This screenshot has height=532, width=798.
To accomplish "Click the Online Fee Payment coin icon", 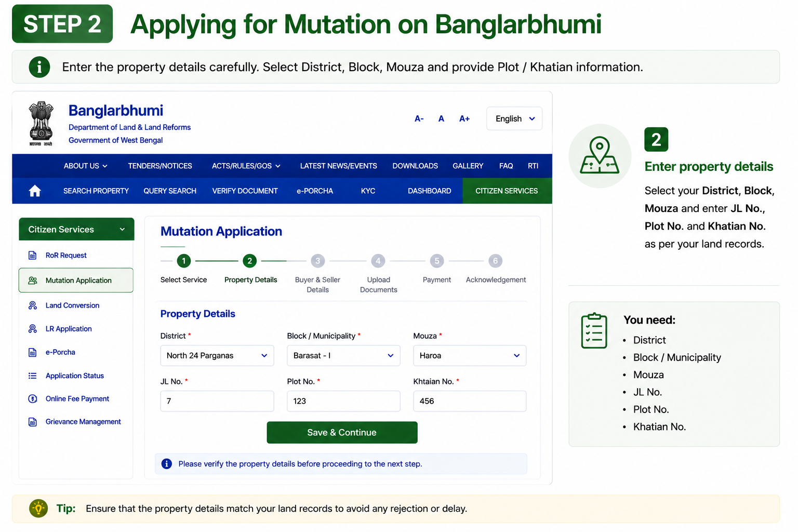I will coord(32,399).
